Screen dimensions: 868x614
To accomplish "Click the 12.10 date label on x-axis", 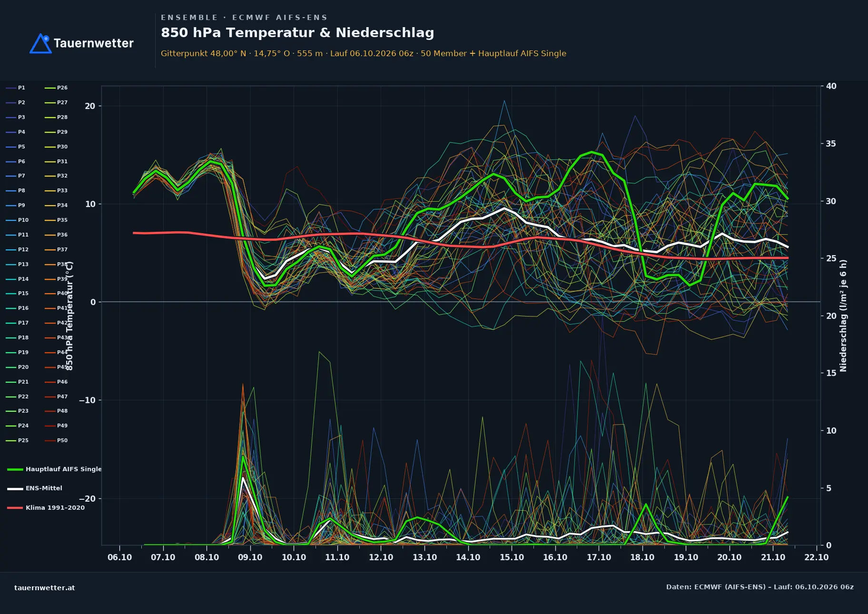I will pyautogui.click(x=381, y=557).
